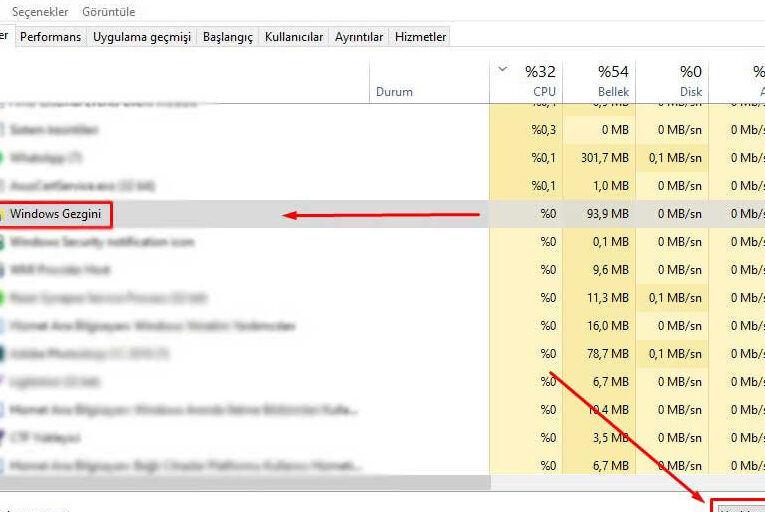This screenshot has width=765, height=512.
Task: Open the Başlangıç tab
Action: pos(227,37)
